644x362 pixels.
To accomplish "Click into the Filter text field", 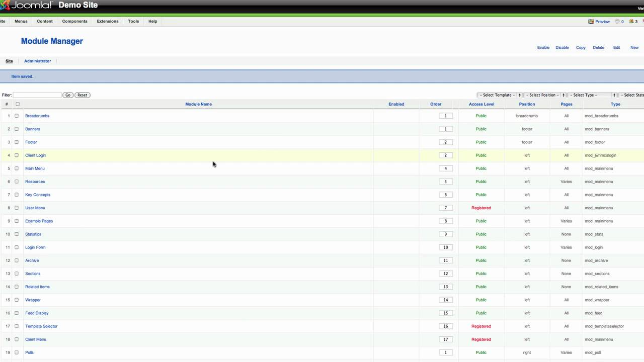I will 37,95.
